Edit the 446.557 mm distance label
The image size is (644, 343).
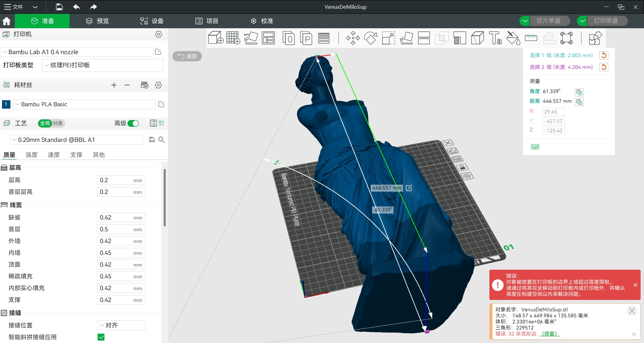(409, 188)
